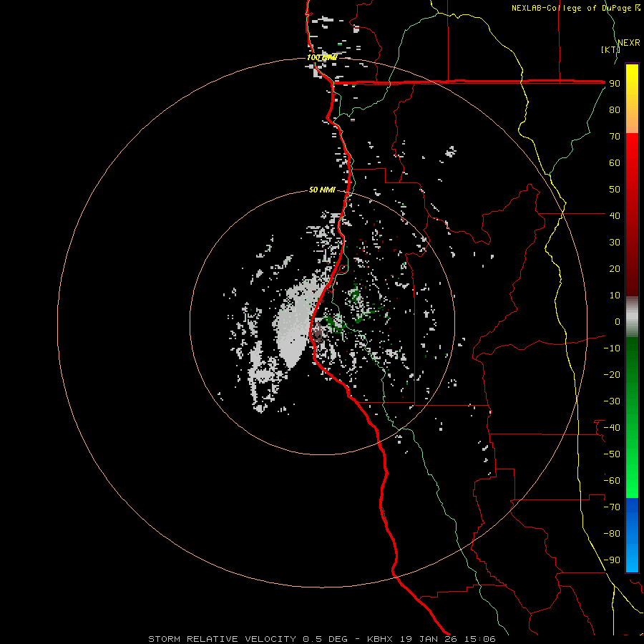Click the 70 knot scale label

pos(615,137)
